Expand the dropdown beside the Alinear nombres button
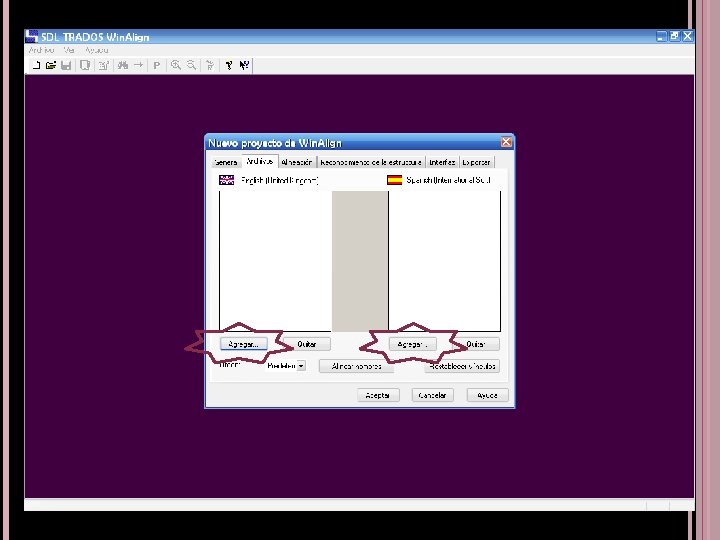720x540 pixels. click(301, 366)
